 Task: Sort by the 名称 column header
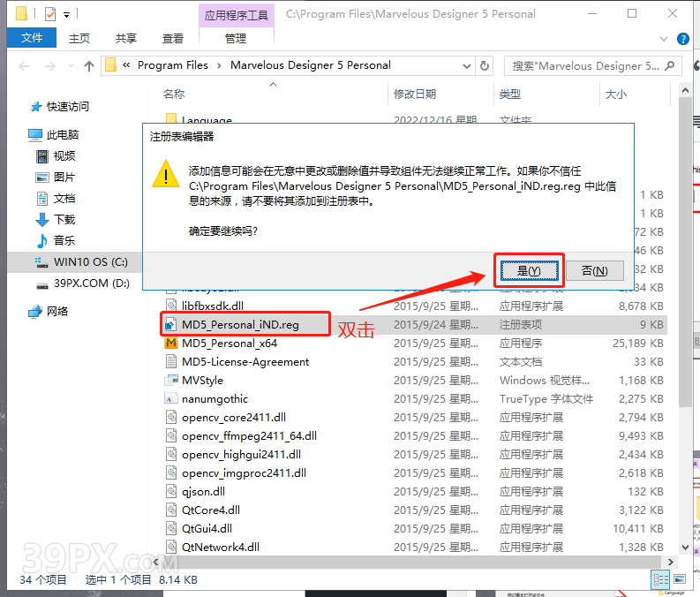[x=174, y=94]
